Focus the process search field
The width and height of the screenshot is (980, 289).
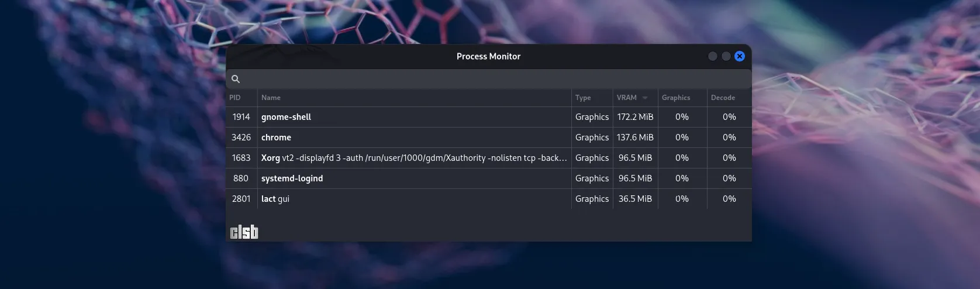[x=491, y=79]
